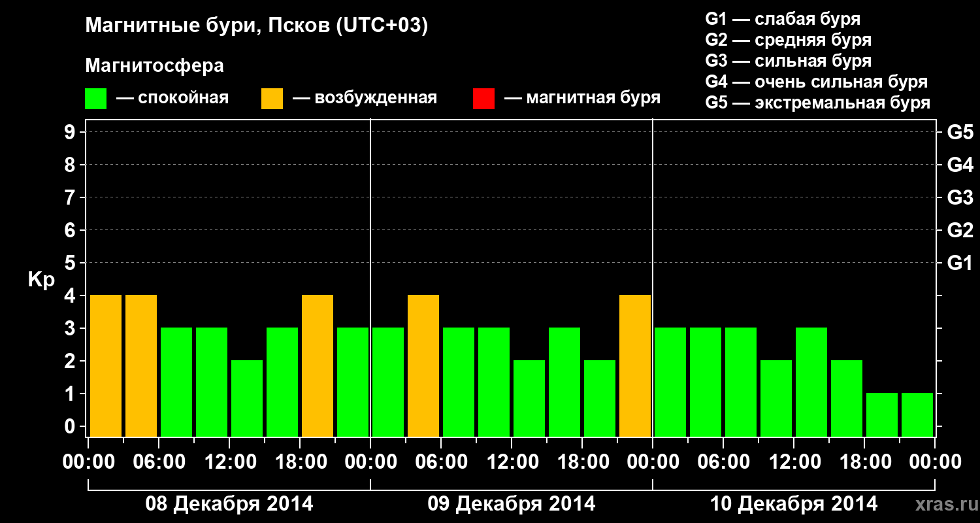Click the 'G2 — средняя буря' description

pos(789,39)
